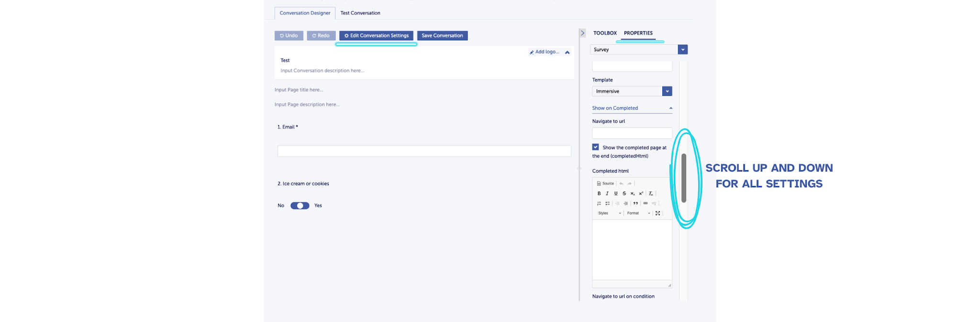Toggle italic formatting in editor
980x322 pixels.
[x=607, y=194]
